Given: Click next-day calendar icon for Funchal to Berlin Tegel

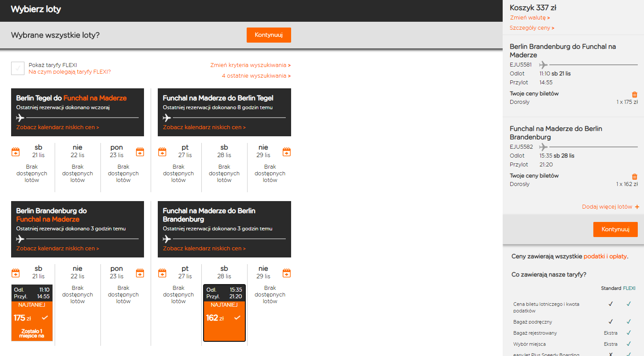Looking at the screenshot, I should pyautogui.click(x=287, y=152).
